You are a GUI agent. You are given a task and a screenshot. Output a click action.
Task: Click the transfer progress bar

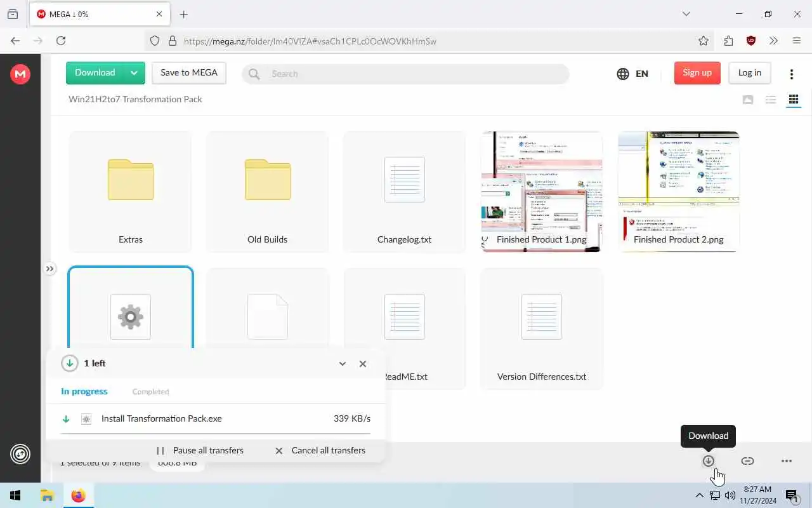(x=216, y=433)
